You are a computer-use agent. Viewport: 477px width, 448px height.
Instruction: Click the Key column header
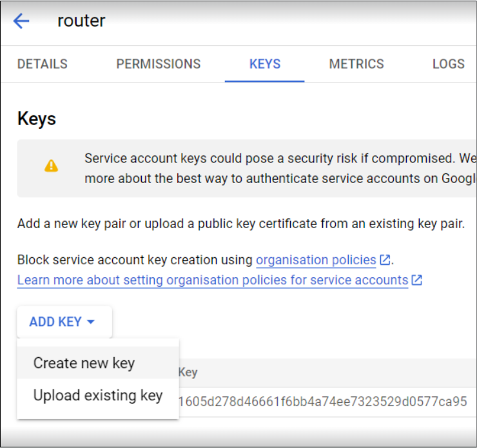(188, 373)
